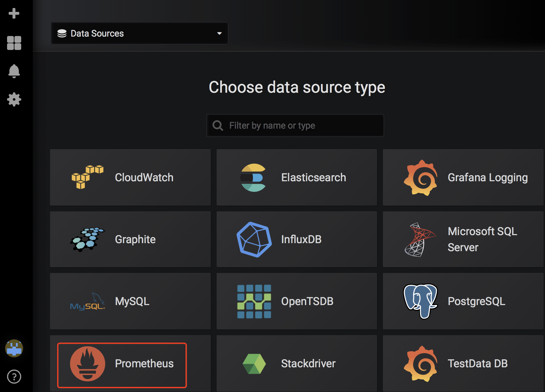Expand the Data Sources dropdown
The height and width of the screenshot is (392, 545).
coord(220,33)
